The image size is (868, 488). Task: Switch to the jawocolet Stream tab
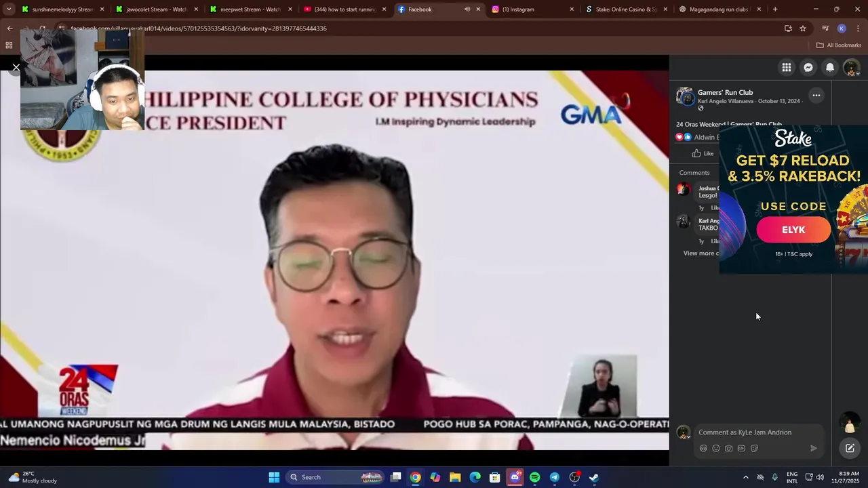tap(156, 9)
